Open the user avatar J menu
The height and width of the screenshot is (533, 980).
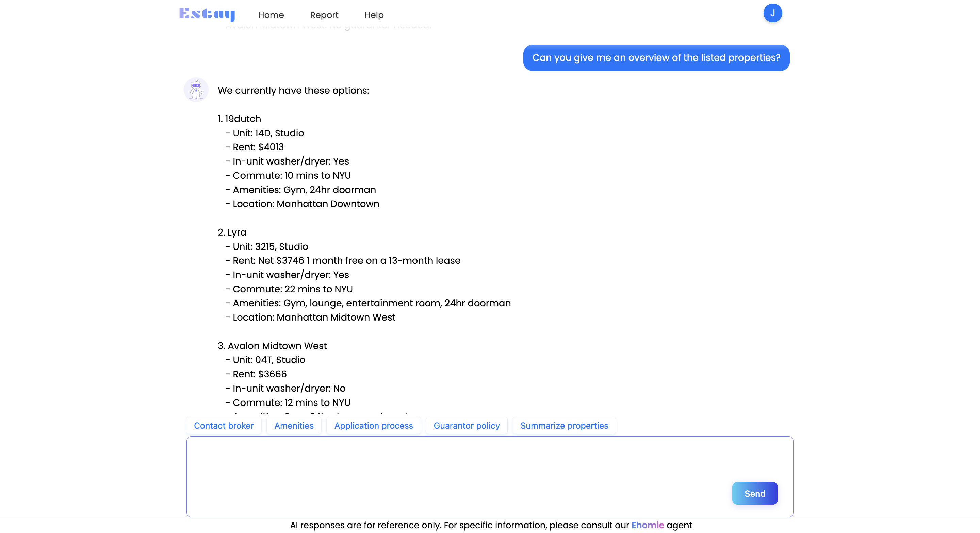772,13
